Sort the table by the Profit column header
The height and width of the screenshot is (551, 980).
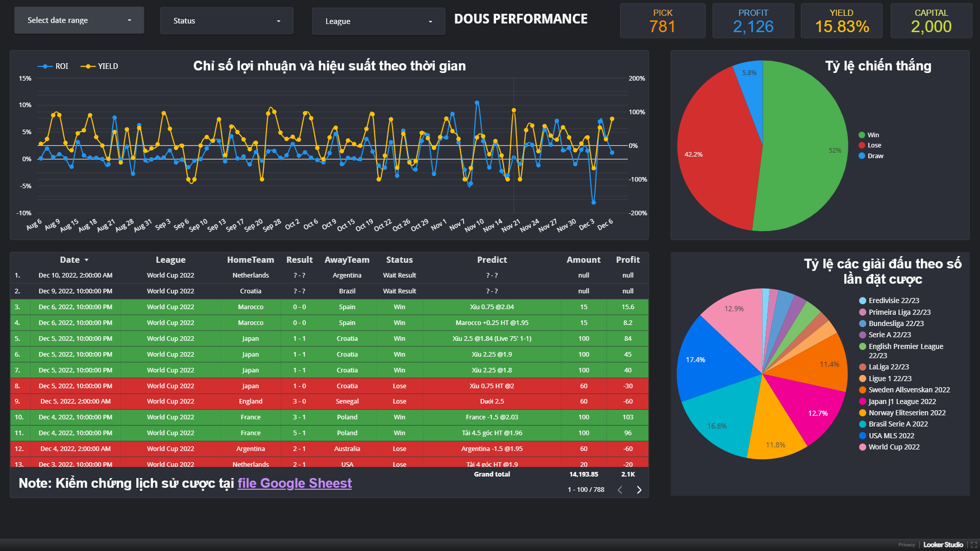627,260
